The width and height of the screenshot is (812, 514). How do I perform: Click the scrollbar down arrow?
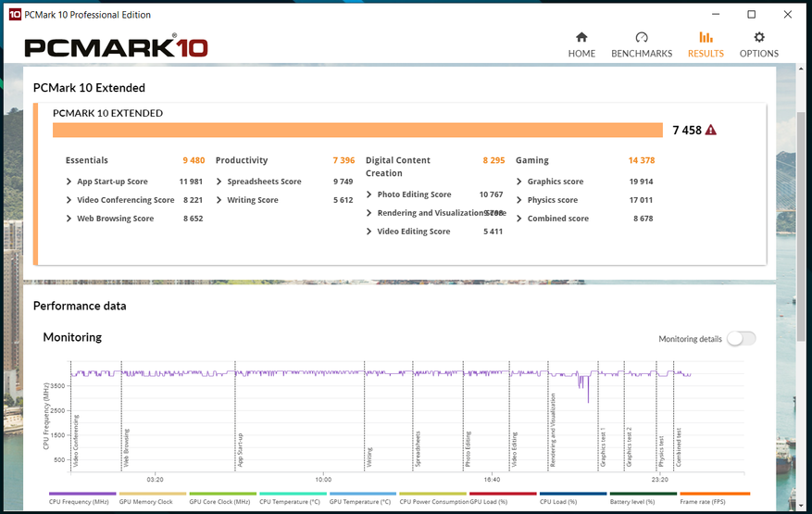pos(801,505)
